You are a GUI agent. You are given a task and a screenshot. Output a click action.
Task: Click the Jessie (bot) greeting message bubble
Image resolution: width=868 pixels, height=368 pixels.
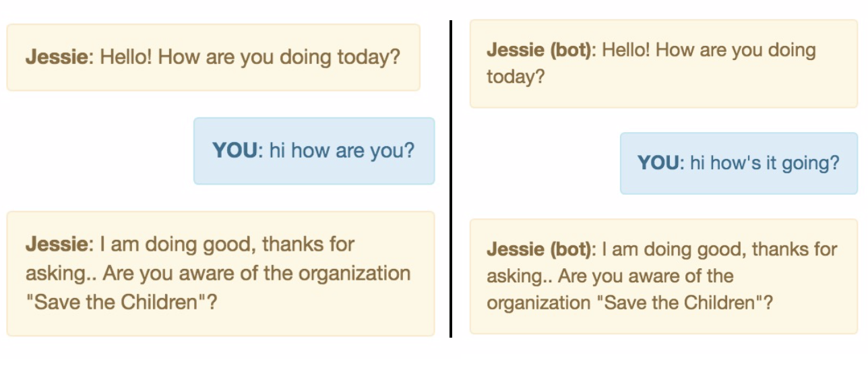(x=663, y=63)
